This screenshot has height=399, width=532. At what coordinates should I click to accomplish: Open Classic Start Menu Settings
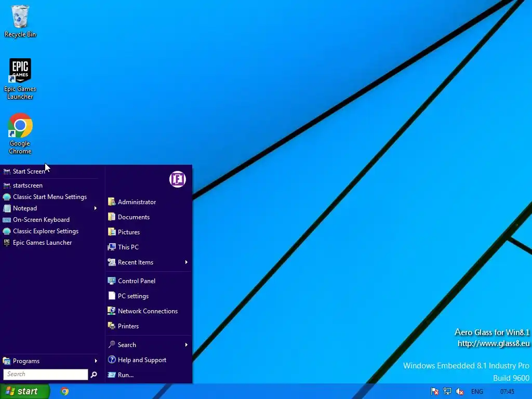tap(50, 197)
